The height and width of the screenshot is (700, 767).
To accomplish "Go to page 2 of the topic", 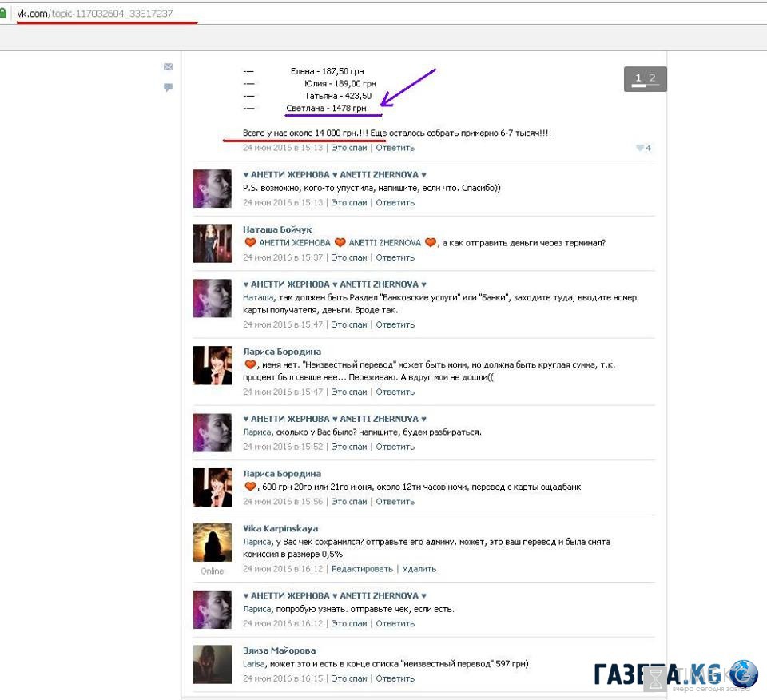I will click(x=653, y=78).
